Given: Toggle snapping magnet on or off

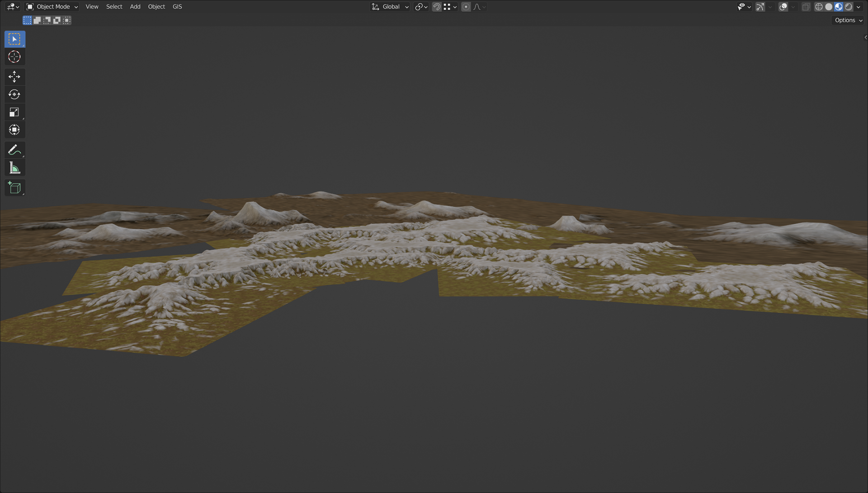Looking at the screenshot, I should pyautogui.click(x=437, y=7).
